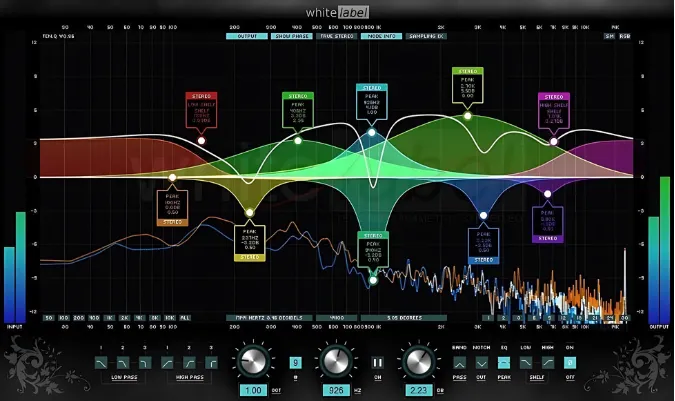Click the 926 Hz value field
Viewport: 675px width, 401px height.
(x=336, y=390)
